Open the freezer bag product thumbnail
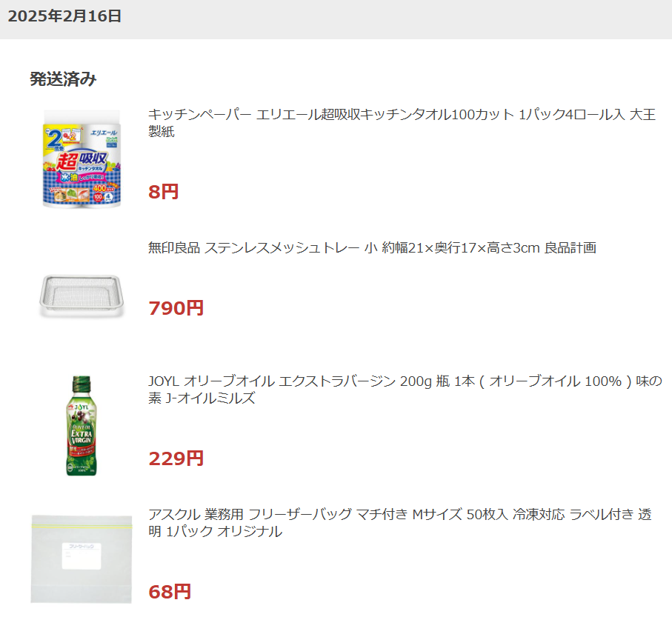This screenshot has height=617, width=672. pyautogui.click(x=81, y=557)
